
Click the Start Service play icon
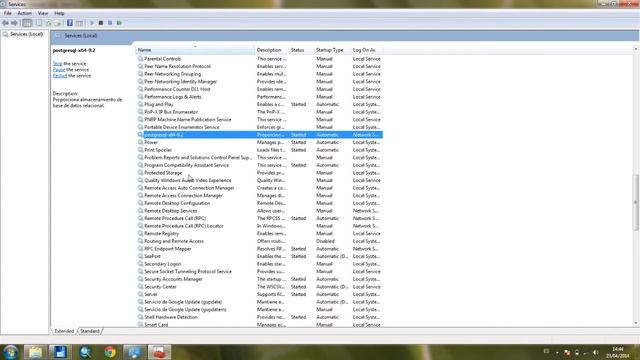coord(92,23)
